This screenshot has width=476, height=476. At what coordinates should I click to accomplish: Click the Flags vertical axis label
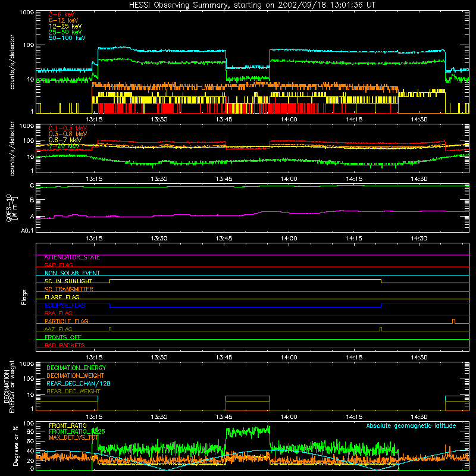click(x=24, y=297)
